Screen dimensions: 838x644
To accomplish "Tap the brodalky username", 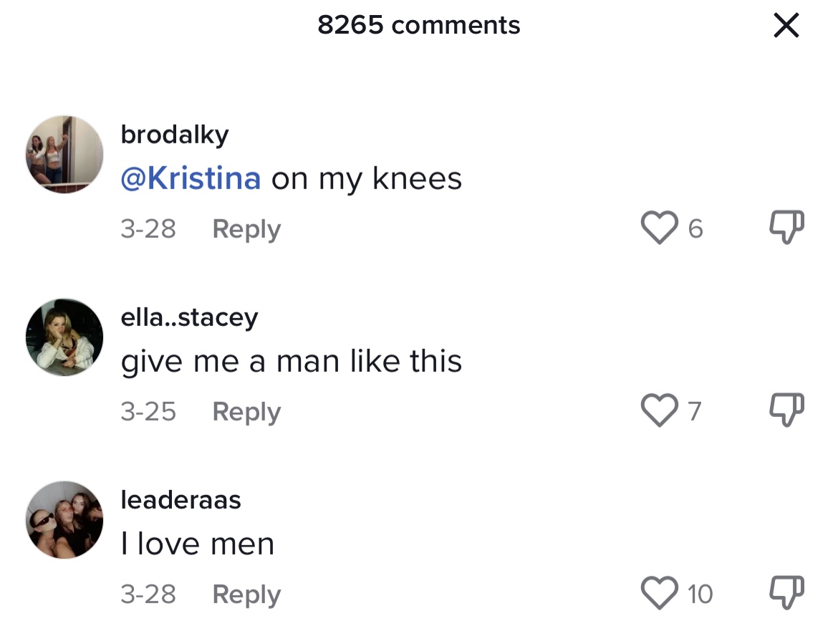I will tap(175, 135).
